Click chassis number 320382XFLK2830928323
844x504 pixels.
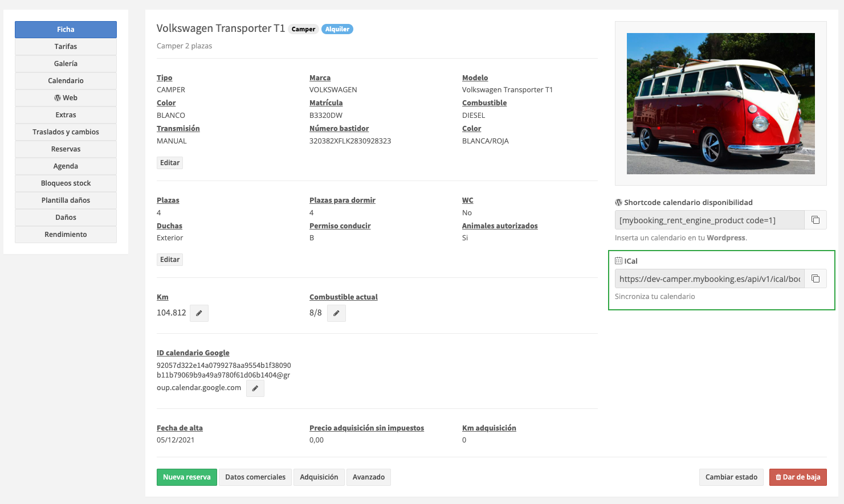(350, 141)
